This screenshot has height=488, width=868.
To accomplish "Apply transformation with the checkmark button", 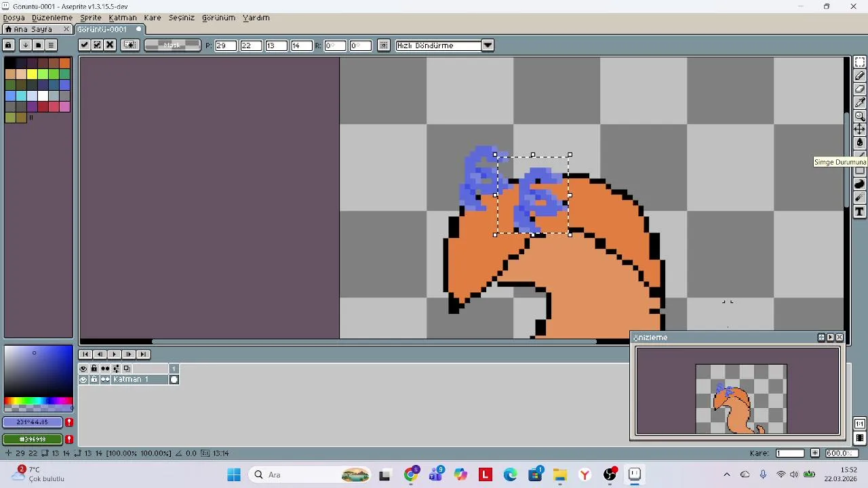I will [84, 45].
